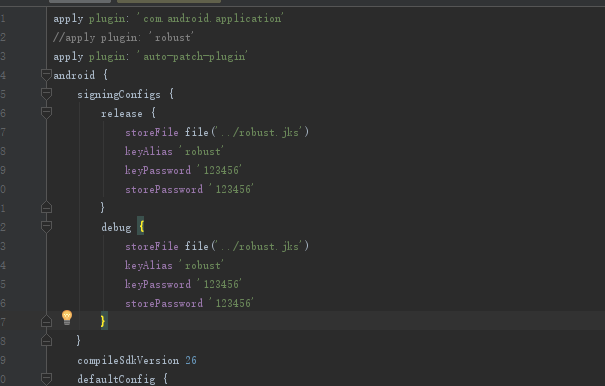This screenshot has width=605, height=386.
Task: Fold at signingConfigs closing brace marker
Action: coord(46,340)
